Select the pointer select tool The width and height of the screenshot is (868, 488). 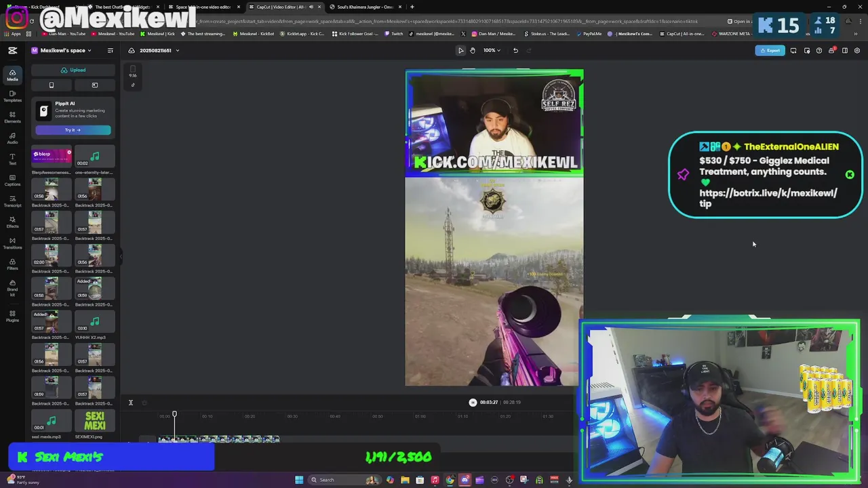tap(461, 50)
